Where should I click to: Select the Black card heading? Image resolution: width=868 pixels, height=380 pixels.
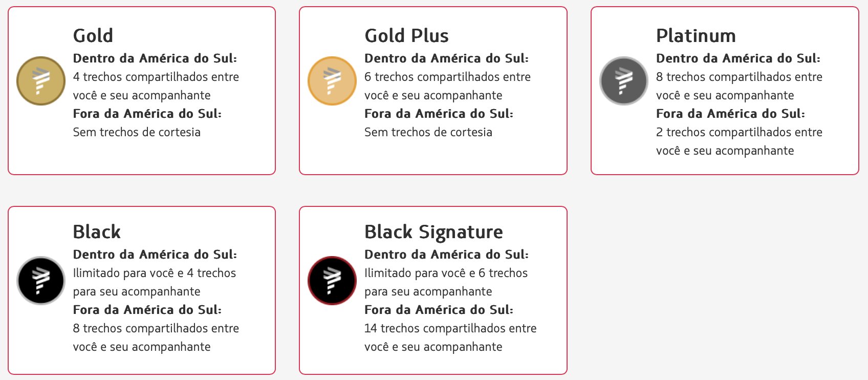coord(97,232)
